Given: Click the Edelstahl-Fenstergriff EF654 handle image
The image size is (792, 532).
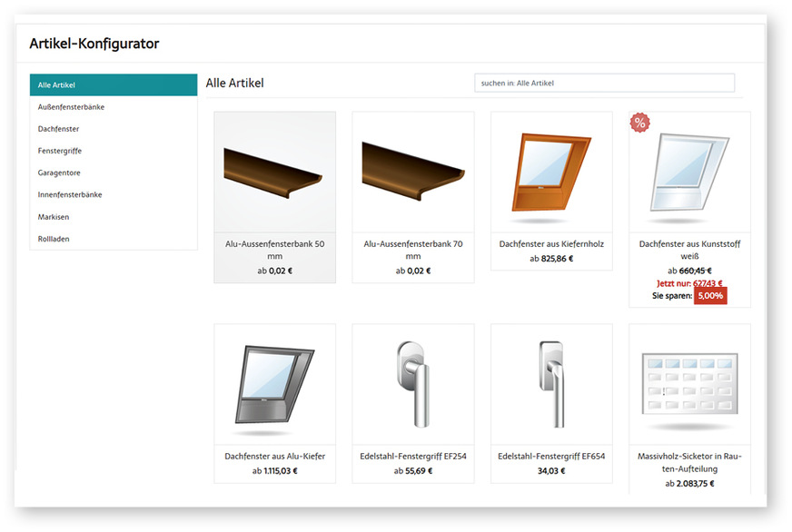Looking at the screenshot, I should point(551,385).
